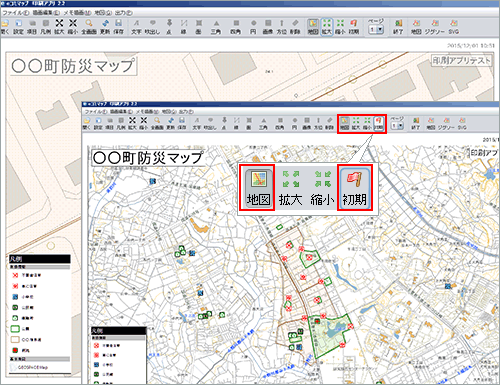Click the 項目 icon in the back window toolbar

[x=32, y=27]
